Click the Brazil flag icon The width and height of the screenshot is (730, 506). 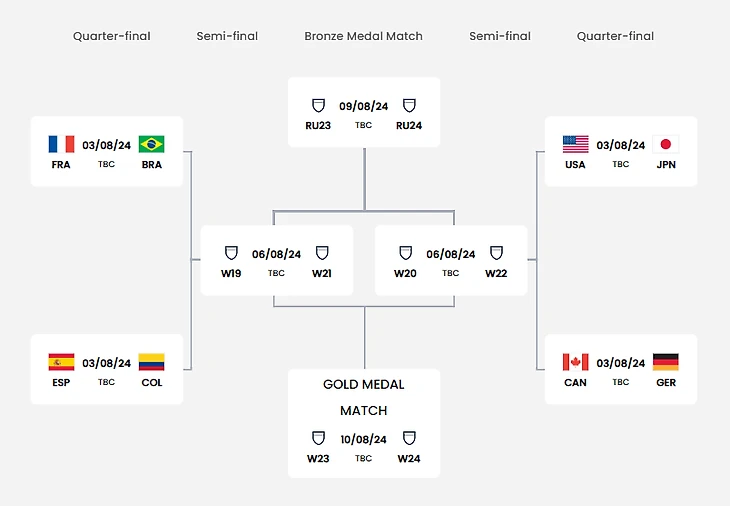(x=152, y=144)
